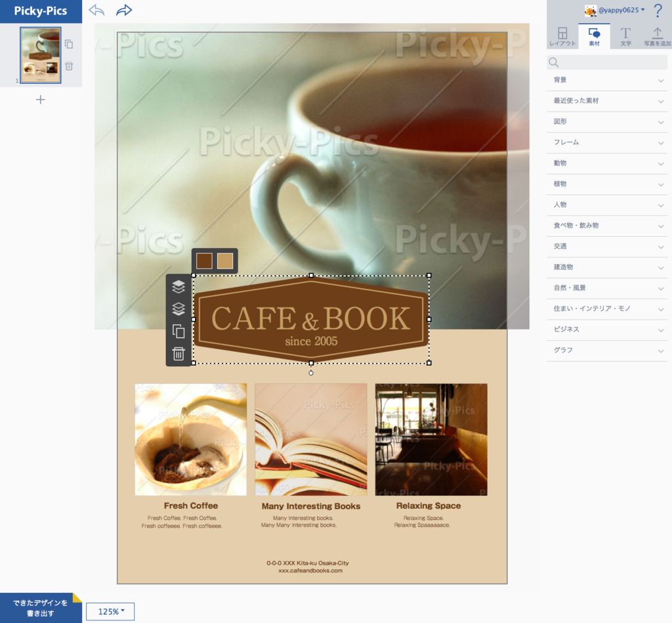
Task: Click the rotation handle below the badge
Action: [311, 373]
